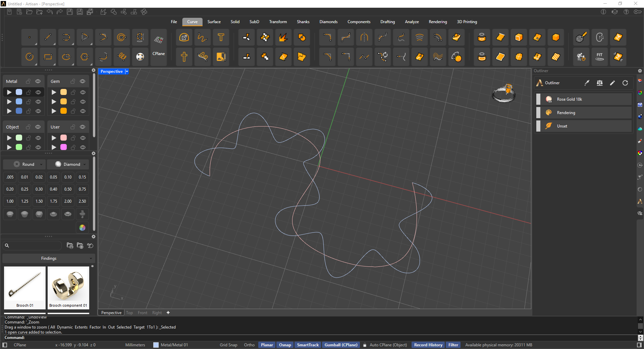The width and height of the screenshot is (644, 349).
Task: Click the Outliner refresh icon
Action: point(625,83)
